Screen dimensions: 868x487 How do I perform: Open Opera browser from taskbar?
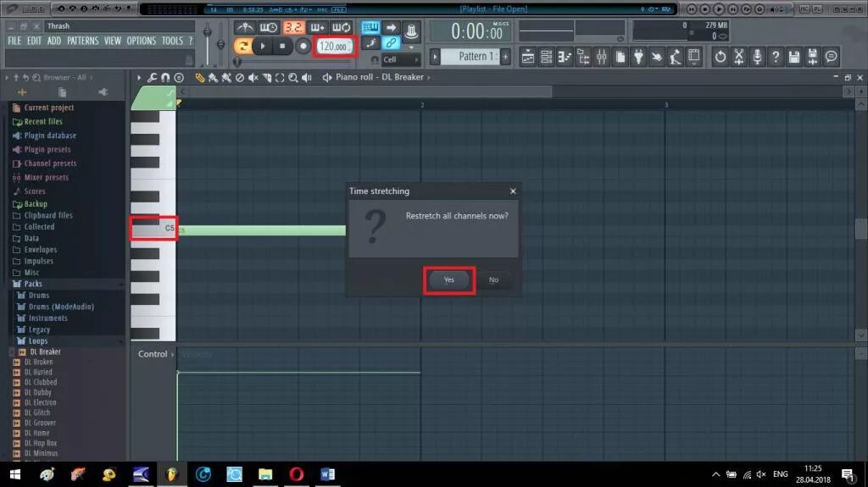[296, 475]
